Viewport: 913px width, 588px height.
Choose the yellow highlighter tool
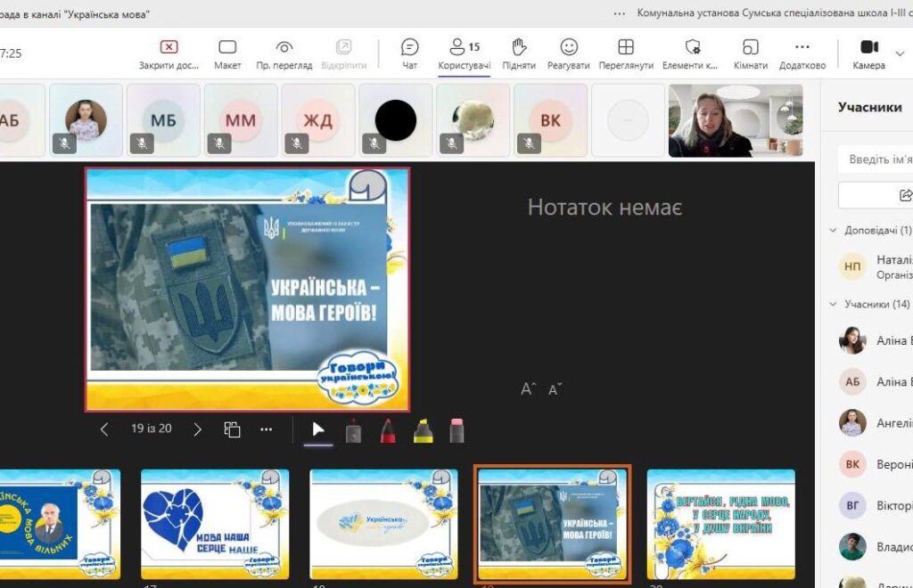tap(423, 431)
